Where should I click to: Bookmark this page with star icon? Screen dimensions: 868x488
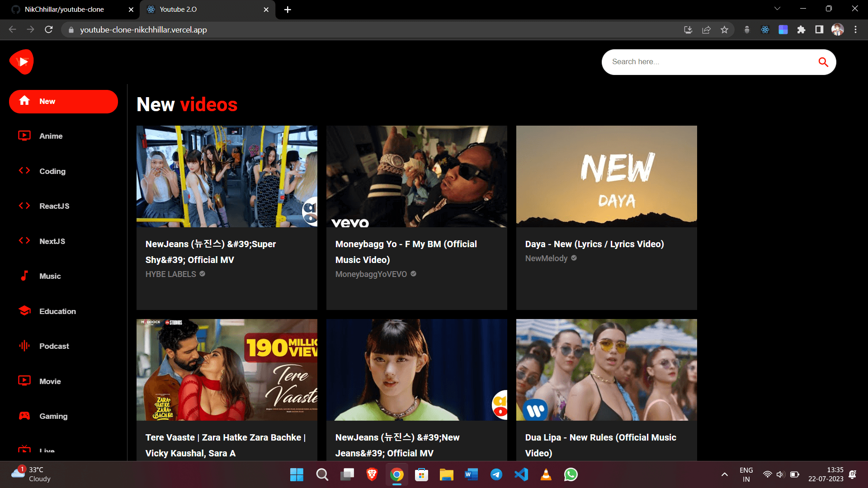click(724, 30)
